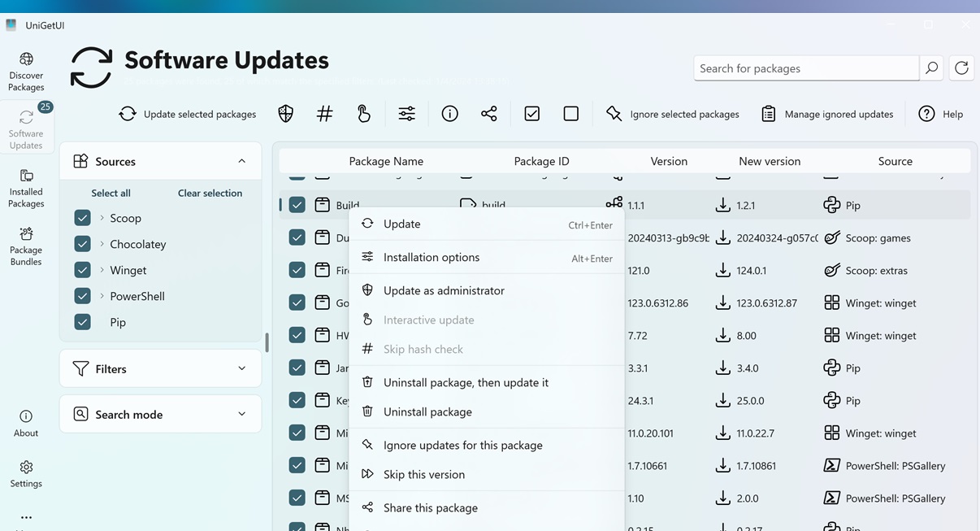Image resolution: width=980 pixels, height=531 pixels.
Task: Collapse the Sources panel
Action: pos(242,160)
